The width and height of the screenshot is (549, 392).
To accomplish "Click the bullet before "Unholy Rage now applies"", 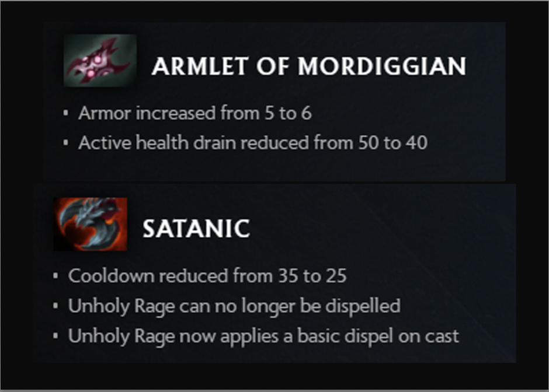I will click(55, 336).
